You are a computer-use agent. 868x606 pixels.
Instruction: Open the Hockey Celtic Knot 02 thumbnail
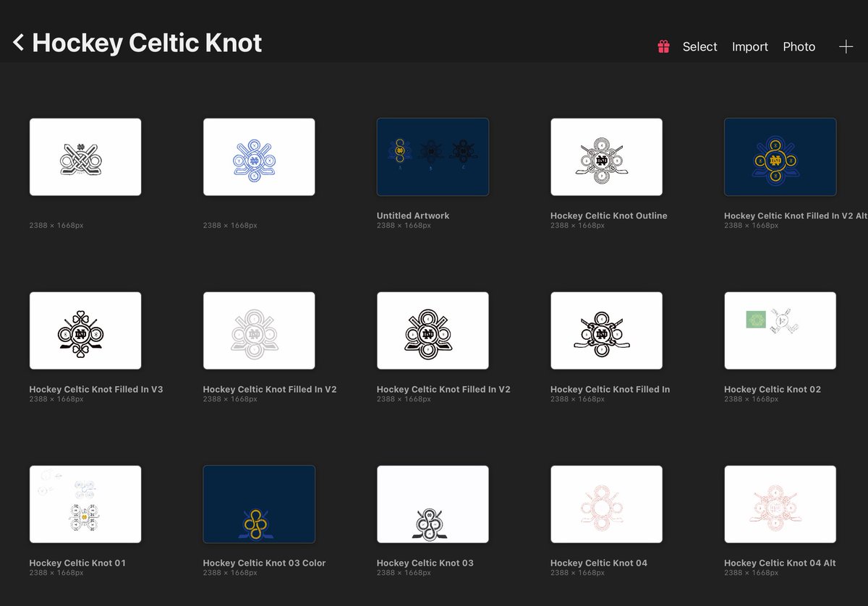[780, 330]
